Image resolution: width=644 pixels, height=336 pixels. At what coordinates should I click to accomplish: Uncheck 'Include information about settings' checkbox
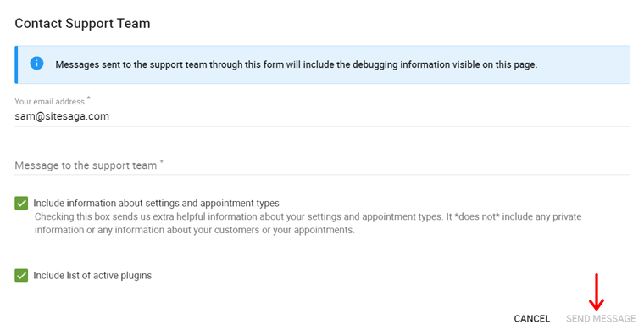tap(21, 203)
